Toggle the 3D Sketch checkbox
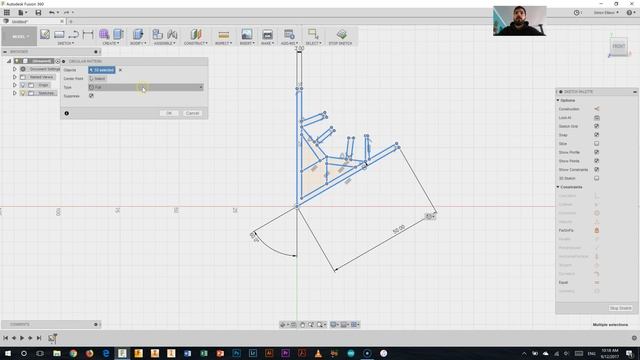 [596, 178]
